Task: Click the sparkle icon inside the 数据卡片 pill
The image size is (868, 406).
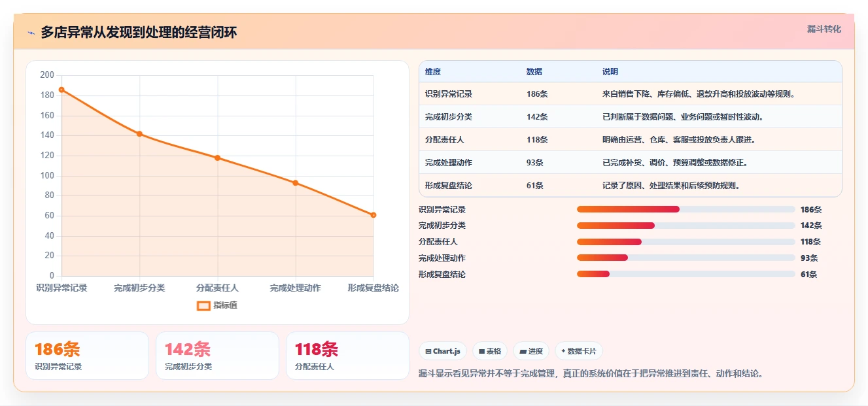Action: [x=563, y=351]
